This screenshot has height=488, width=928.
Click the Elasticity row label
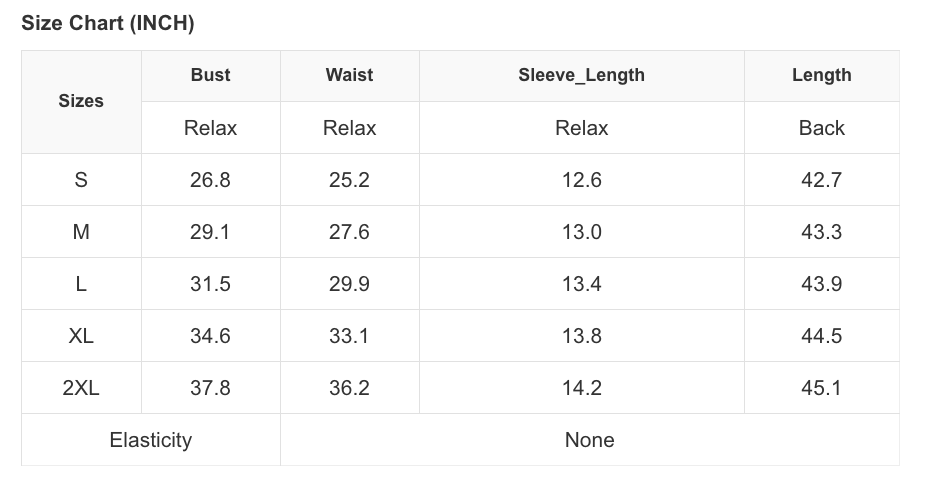click(x=150, y=440)
